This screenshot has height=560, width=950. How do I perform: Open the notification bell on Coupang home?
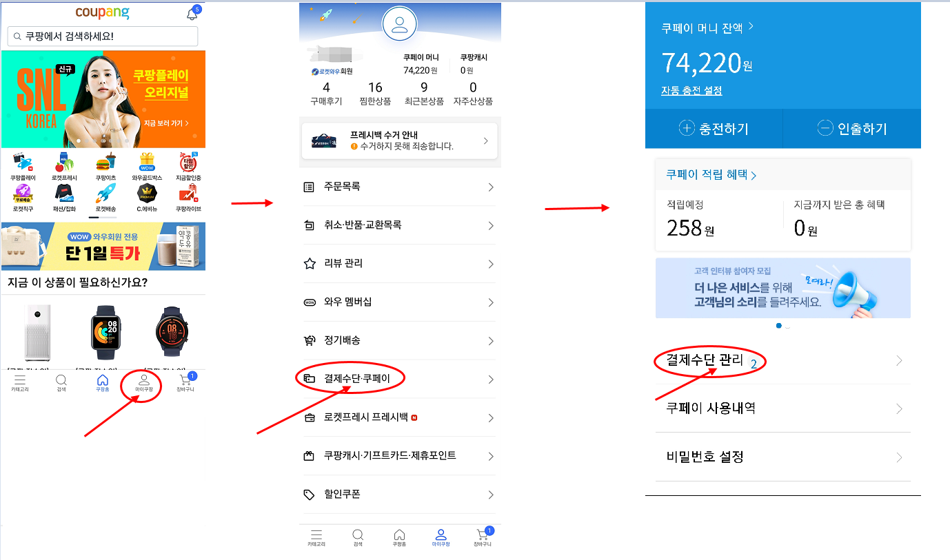tap(192, 14)
